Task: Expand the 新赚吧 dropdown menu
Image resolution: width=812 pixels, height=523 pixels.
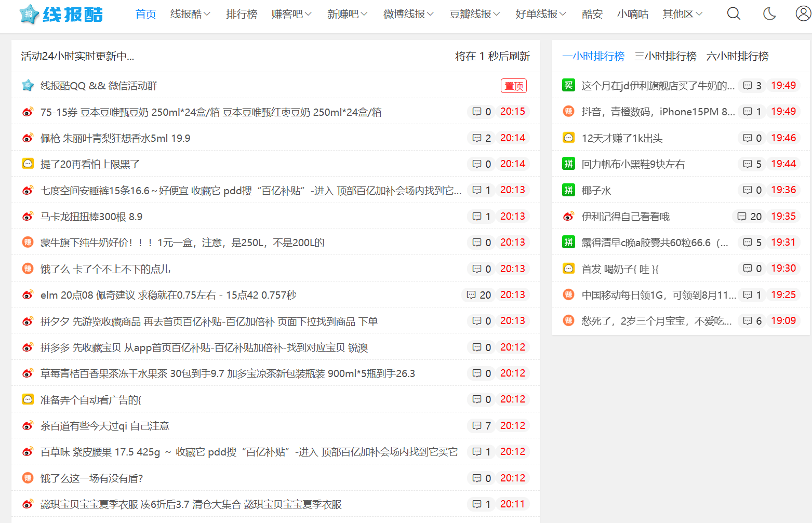Action: 347,14
